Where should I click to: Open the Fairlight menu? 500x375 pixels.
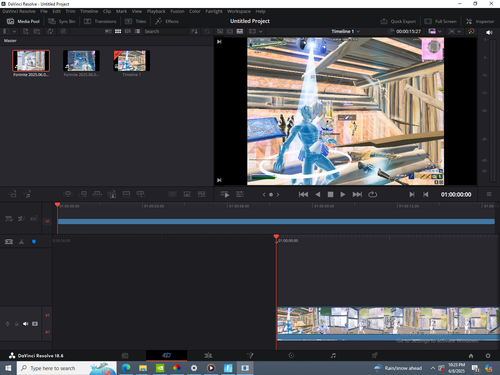pos(214,11)
